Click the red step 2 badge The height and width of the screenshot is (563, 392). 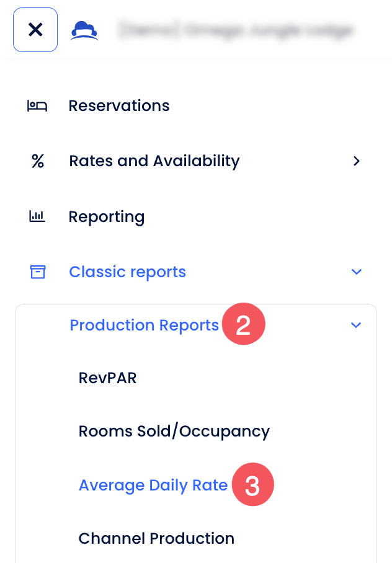[243, 325]
